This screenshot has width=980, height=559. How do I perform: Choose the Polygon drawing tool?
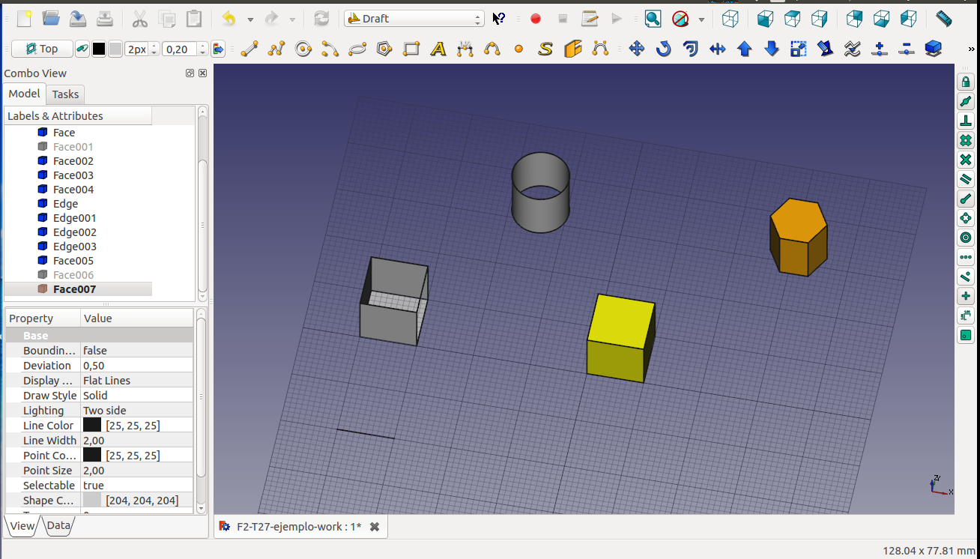pos(384,49)
